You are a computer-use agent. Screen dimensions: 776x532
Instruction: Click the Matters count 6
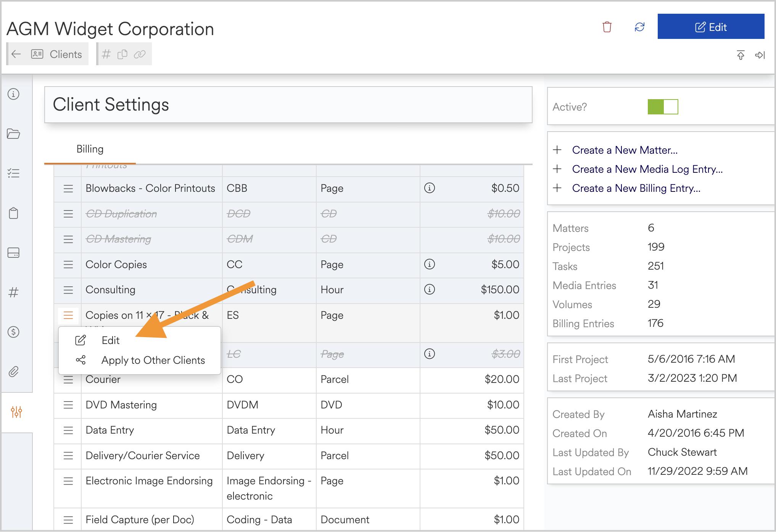tap(651, 228)
